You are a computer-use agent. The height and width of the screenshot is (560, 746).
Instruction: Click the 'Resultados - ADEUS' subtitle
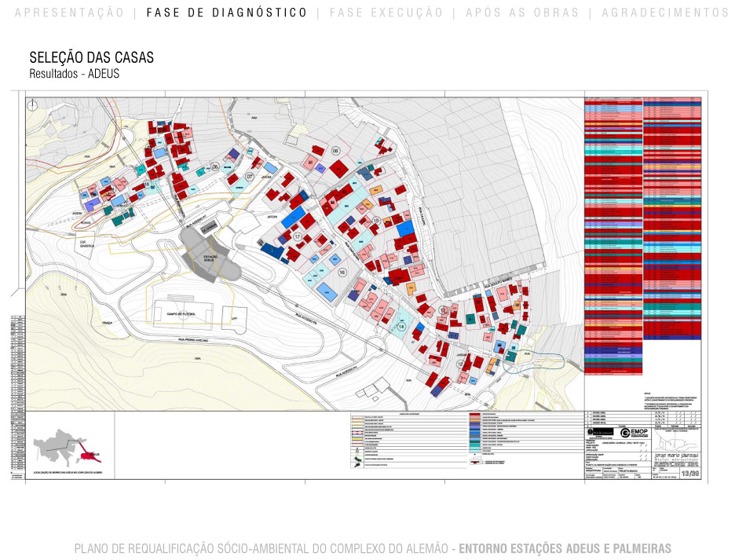coord(75,74)
